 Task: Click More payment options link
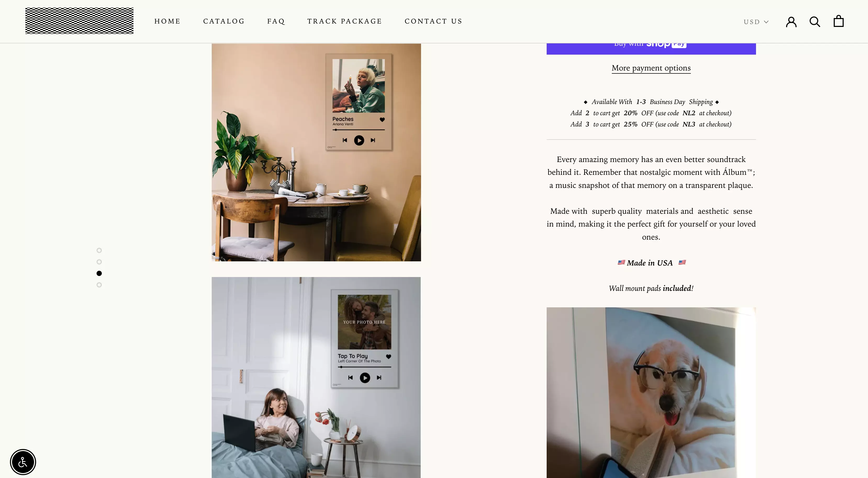(651, 68)
